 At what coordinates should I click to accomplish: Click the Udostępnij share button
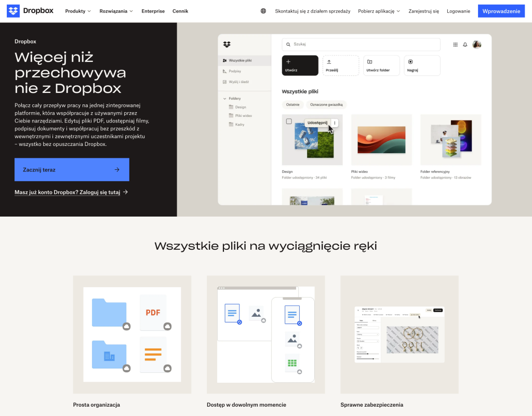pyautogui.click(x=317, y=123)
